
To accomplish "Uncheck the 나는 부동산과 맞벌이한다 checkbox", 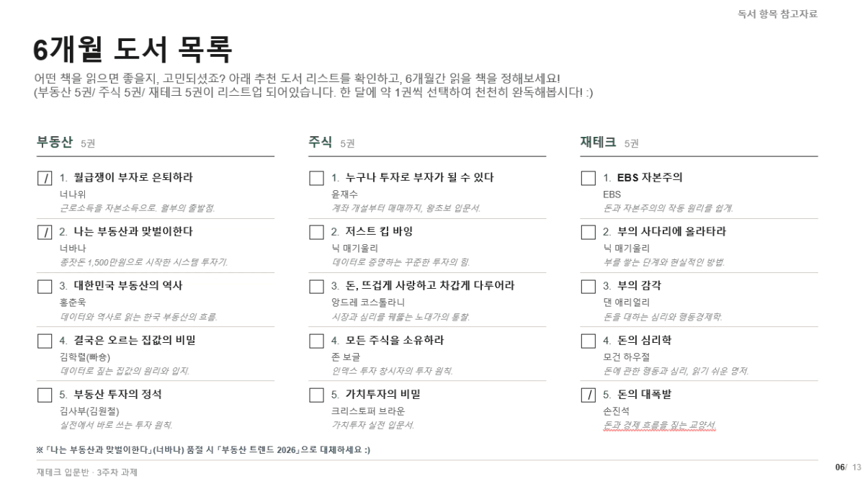I will pyautogui.click(x=44, y=232).
